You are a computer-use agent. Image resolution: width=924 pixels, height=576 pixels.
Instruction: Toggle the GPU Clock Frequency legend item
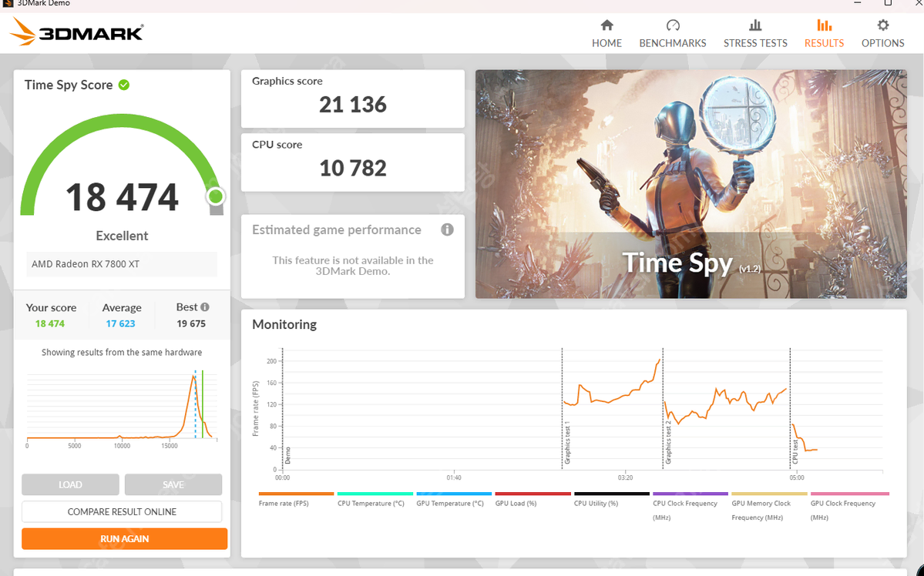coord(842,510)
